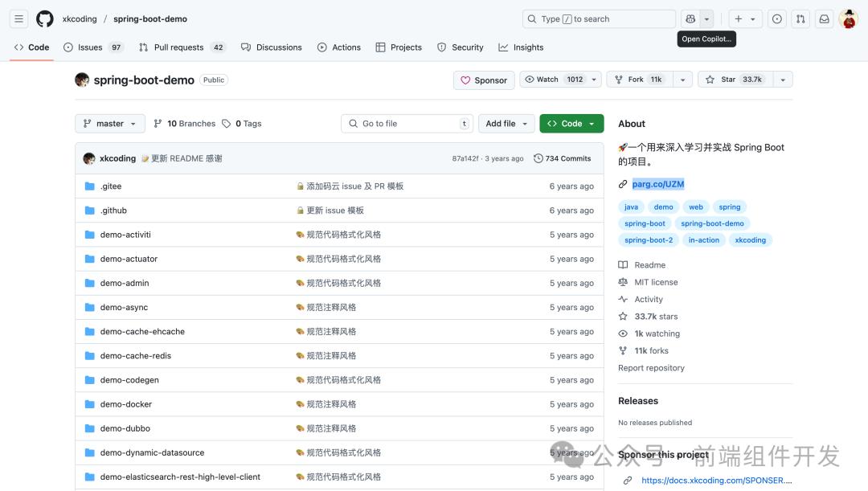The height and width of the screenshot is (491, 868).
Task: Open the demo-cache-redis folder
Action: pyautogui.click(x=136, y=356)
